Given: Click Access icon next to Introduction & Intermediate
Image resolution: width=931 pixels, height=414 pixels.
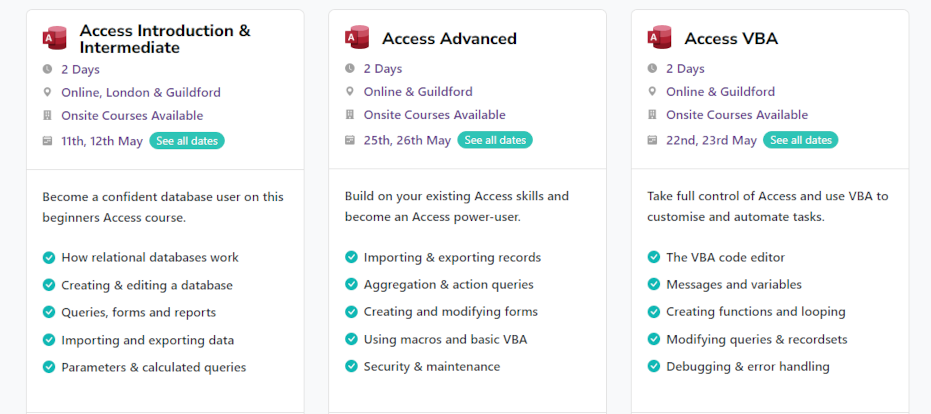Looking at the screenshot, I should (x=55, y=38).
